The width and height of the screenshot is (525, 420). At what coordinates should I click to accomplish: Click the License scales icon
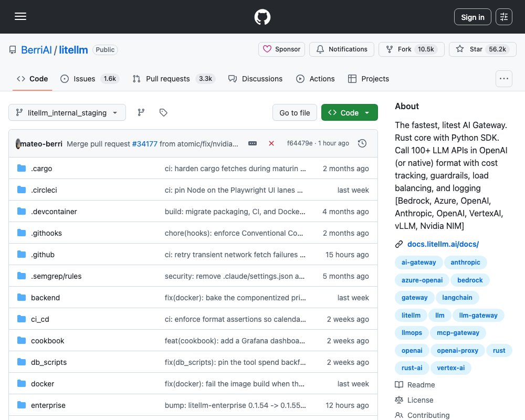[x=399, y=400]
